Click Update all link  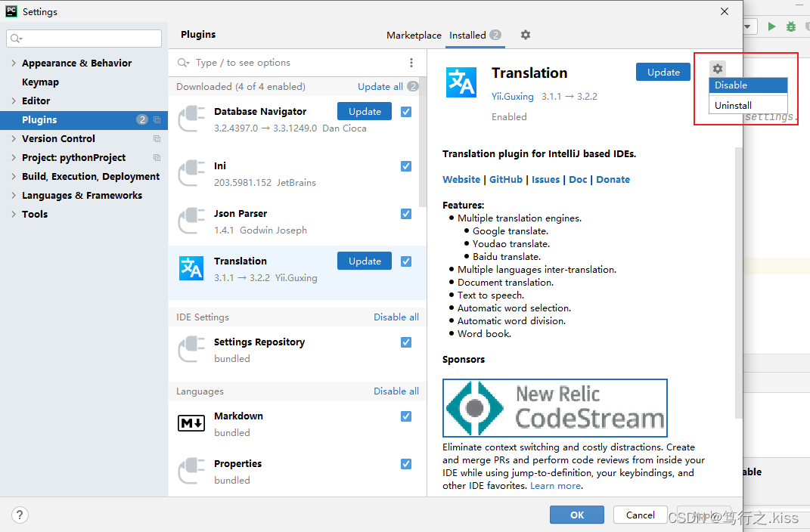pos(380,87)
